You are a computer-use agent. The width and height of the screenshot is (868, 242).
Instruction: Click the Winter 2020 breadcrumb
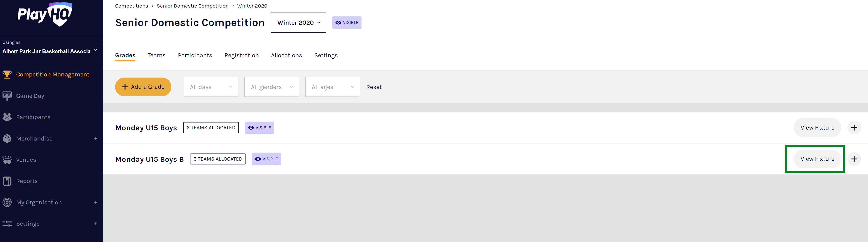click(x=252, y=6)
